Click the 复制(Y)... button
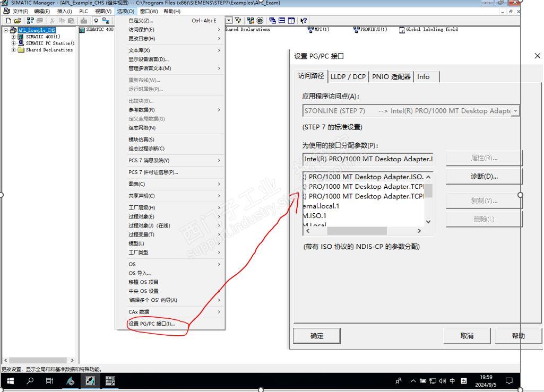 [484, 201]
